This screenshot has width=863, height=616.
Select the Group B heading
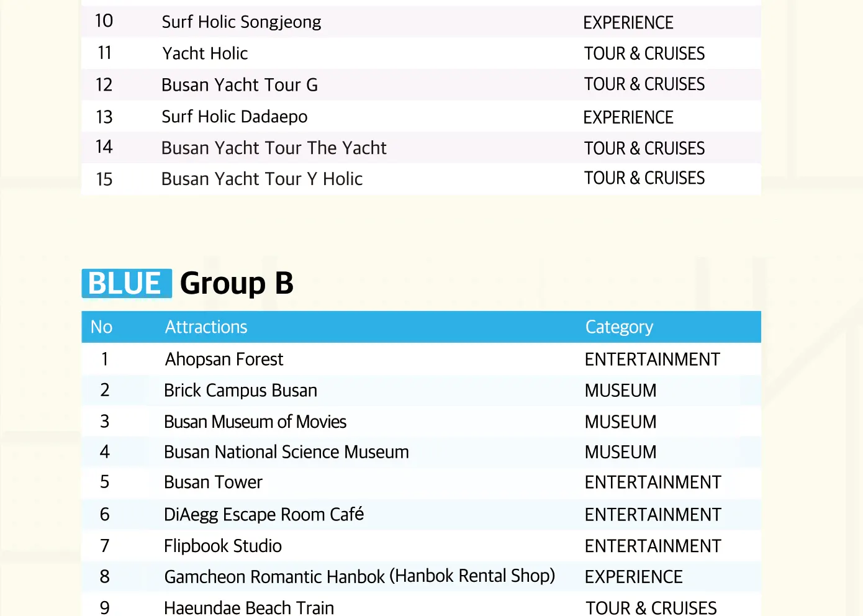[237, 284]
